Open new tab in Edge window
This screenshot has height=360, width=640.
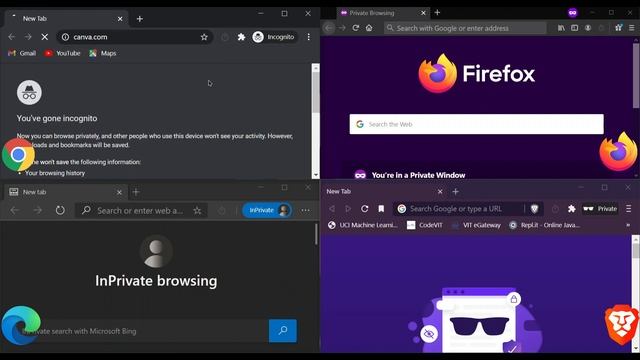click(136, 192)
